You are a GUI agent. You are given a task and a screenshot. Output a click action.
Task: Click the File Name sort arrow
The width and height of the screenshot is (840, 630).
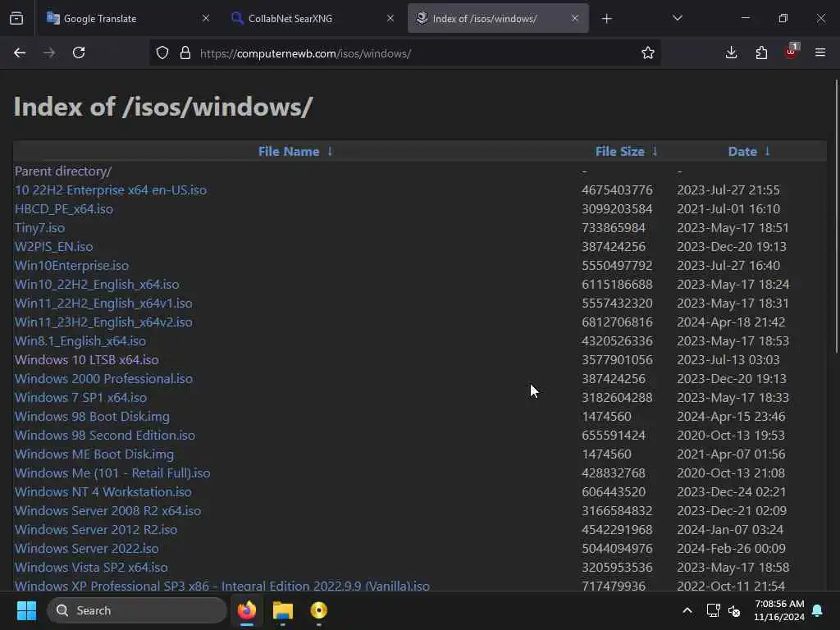330,152
